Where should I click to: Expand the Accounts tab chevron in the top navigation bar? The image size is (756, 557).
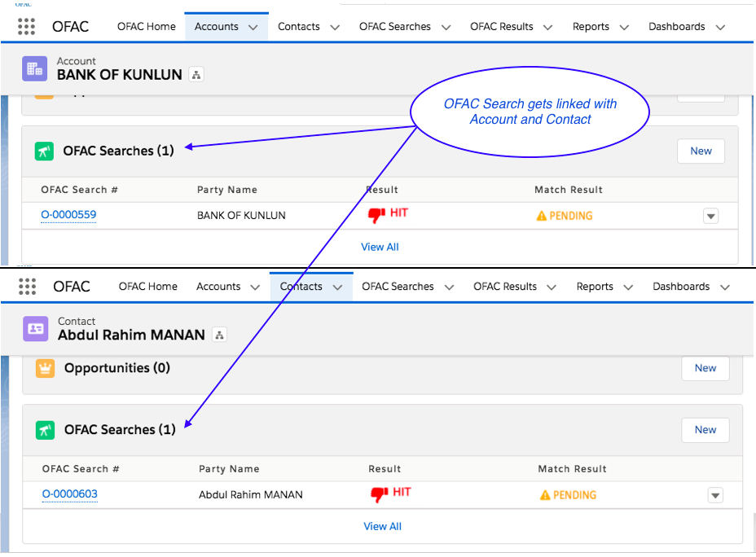253,28
